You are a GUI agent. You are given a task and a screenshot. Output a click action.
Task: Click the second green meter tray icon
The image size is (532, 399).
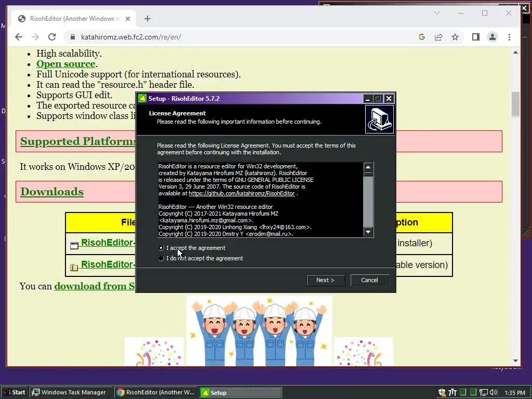pos(473,392)
